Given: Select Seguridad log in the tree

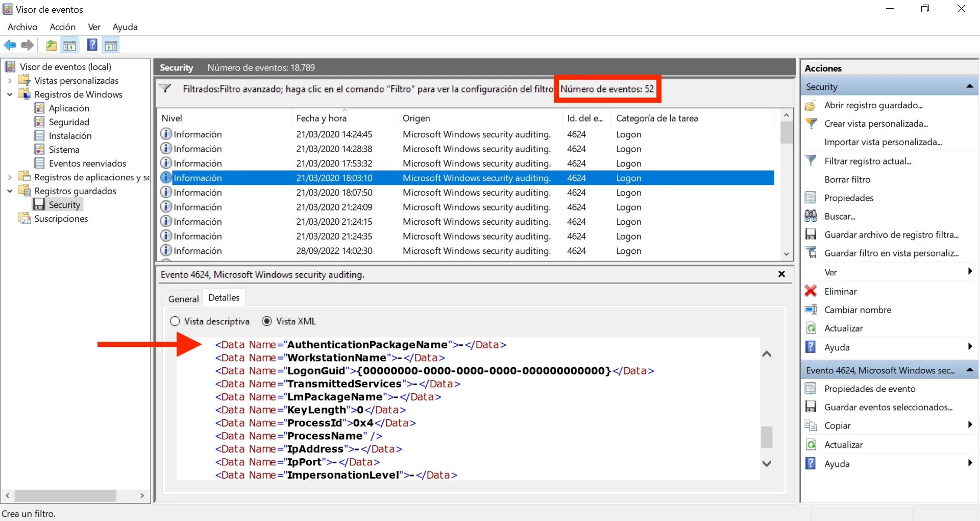Looking at the screenshot, I should (69, 122).
